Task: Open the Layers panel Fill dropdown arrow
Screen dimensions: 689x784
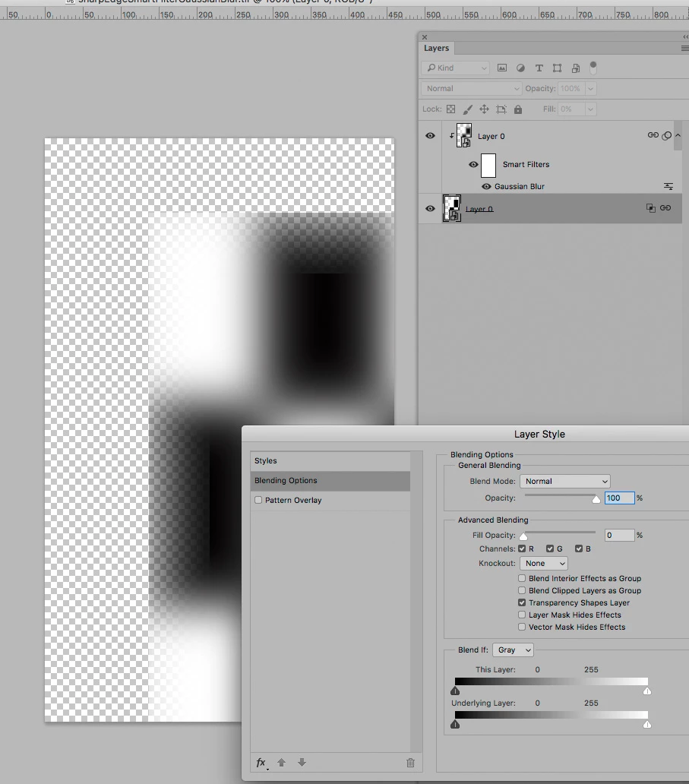Action: click(590, 109)
